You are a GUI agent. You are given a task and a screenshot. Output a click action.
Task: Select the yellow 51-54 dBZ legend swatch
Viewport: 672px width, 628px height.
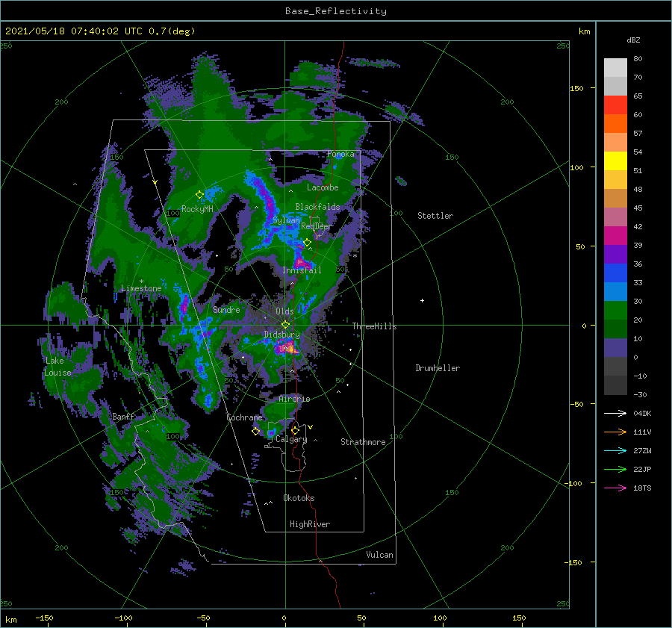tap(615, 161)
